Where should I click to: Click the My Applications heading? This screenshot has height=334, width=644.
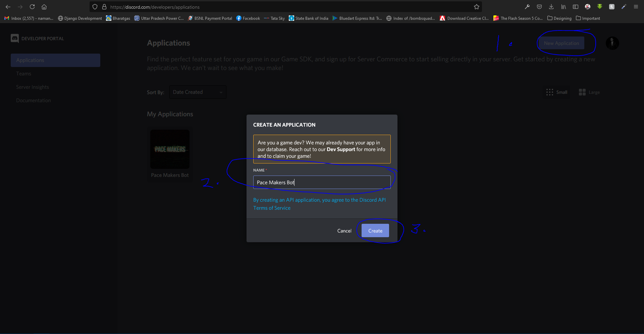pos(170,114)
